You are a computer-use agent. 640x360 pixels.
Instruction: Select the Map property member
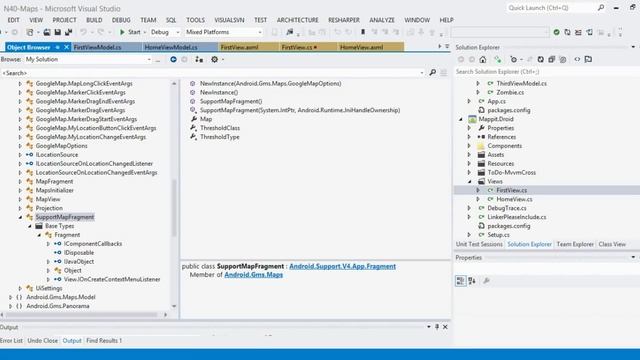[206, 119]
